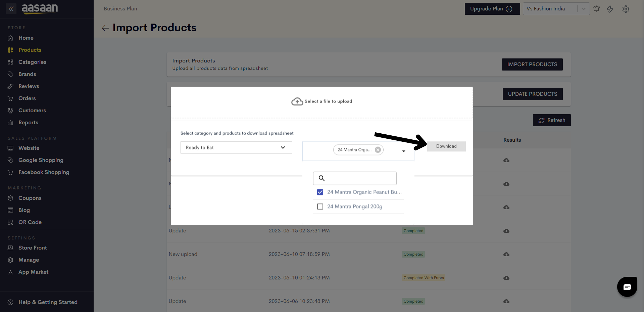Collapse the sidebar with double-chevron icon
Viewport: 644px width, 312px height.
point(11,9)
